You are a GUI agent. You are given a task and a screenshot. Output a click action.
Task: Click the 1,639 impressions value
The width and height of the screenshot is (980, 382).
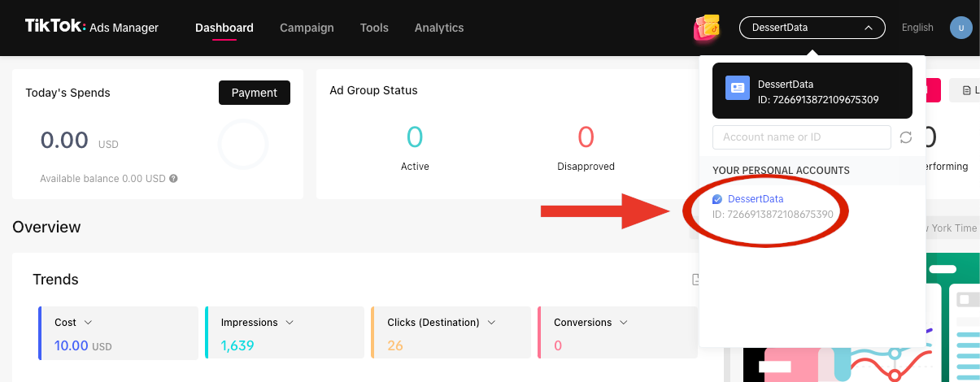[237, 345]
